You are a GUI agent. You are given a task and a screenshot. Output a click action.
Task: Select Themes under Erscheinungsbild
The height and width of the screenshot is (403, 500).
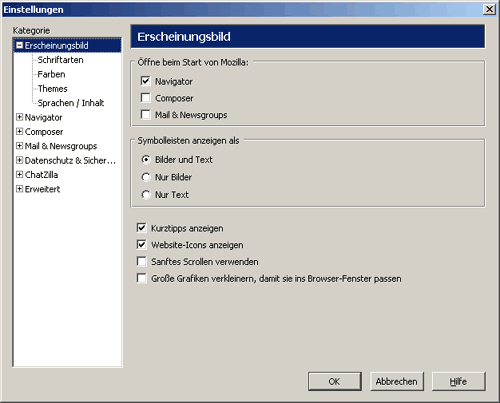(x=52, y=89)
